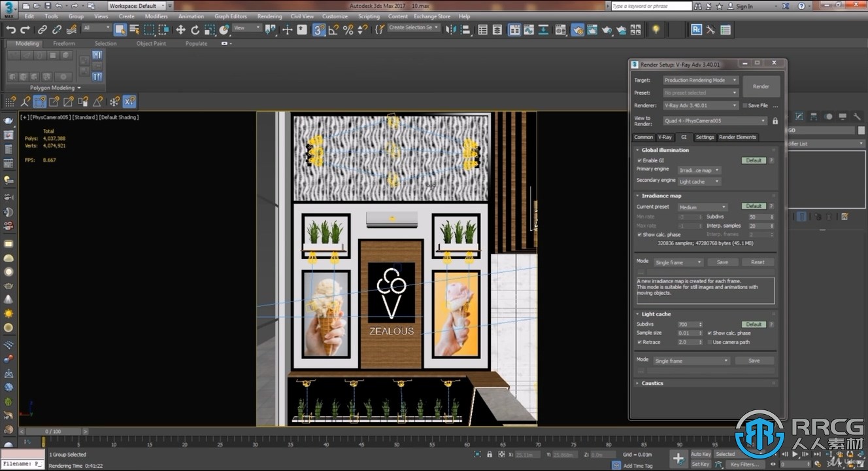Screen dimensions: 868x471
Task: Toggle the Retrace checkbox
Action: 639,342
